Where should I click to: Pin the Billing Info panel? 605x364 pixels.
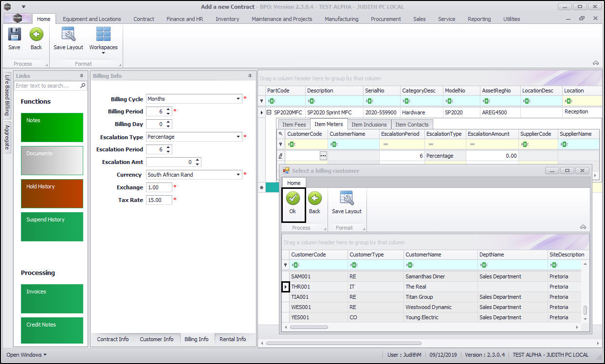click(x=250, y=76)
